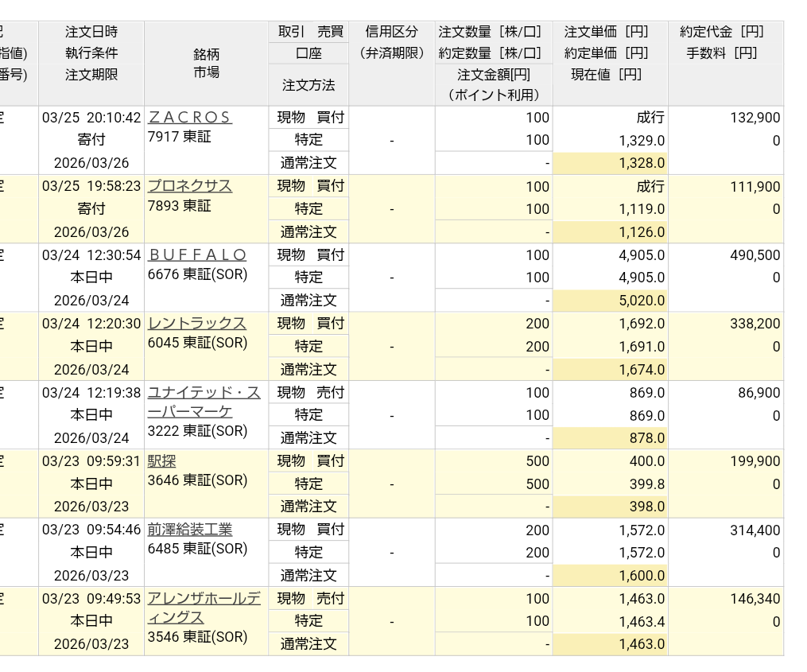This screenshot has width=807, height=672.
Task: Select the highlighted current price 5,020.0
Action: [x=610, y=301]
